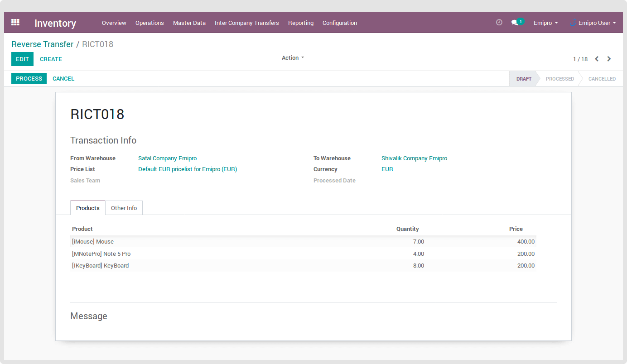The image size is (627, 364).
Task: Open the chat messages icon
Action: coord(515,23)
